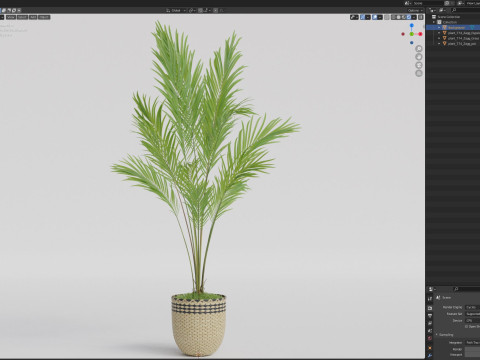This screenshot has width=480, height=360.
Task: Click the blue Z axis on navigation gizmo
Action: (x=412, y=25)
